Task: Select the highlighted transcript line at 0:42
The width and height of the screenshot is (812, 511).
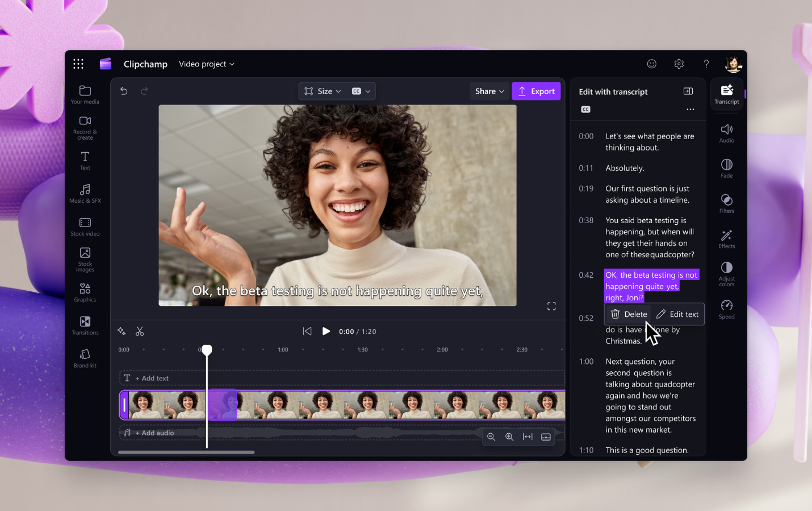Action: (651, 286)
